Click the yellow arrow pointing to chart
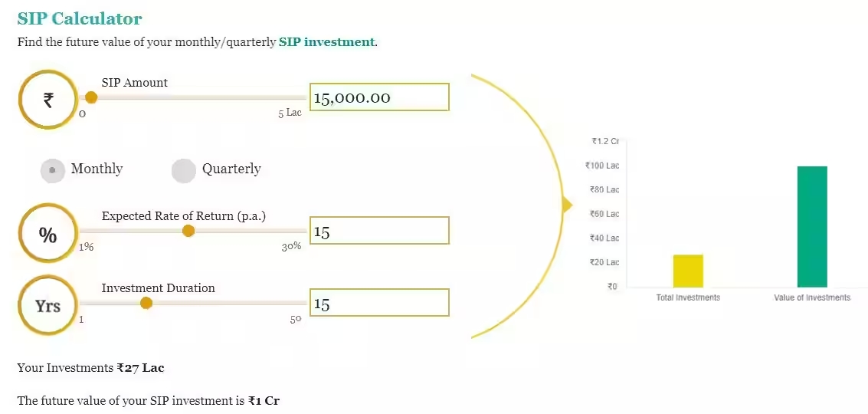Image resolution: width=868 pixels, height=414 pixels. 567,205
